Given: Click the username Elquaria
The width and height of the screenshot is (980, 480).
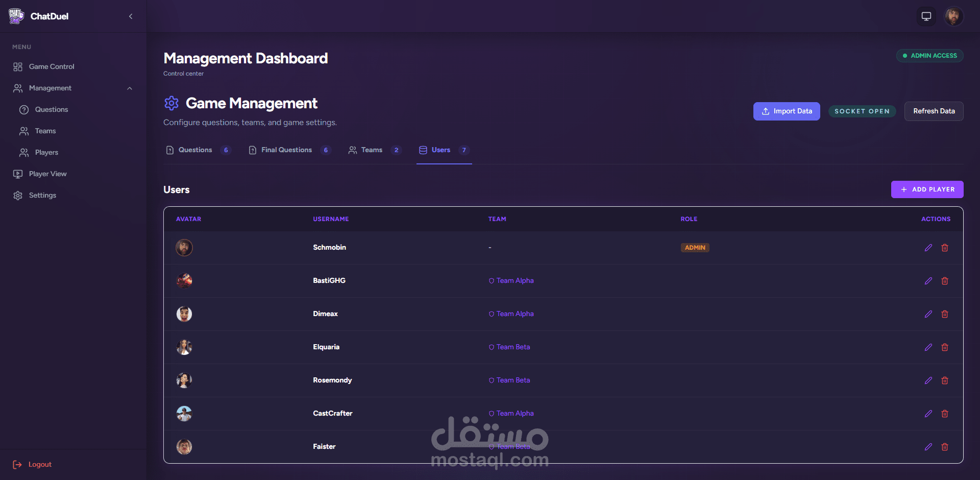Looking at the screenshot, I should coord(326,347).
